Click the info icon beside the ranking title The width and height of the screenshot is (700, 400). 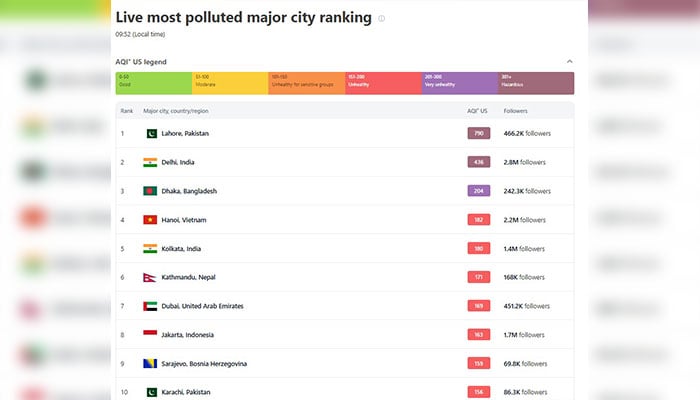(381, 18)
